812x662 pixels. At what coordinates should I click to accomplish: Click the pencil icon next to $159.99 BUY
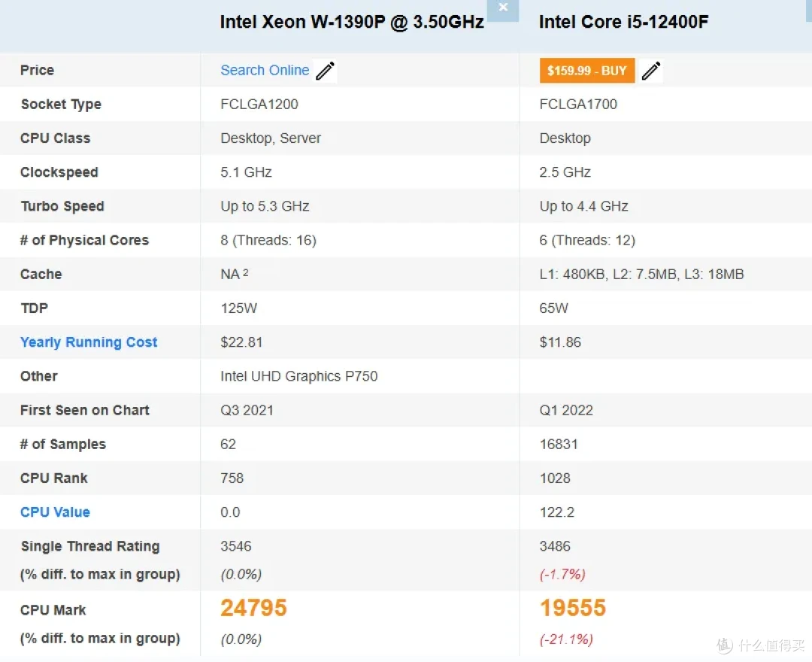coord(651,71)
